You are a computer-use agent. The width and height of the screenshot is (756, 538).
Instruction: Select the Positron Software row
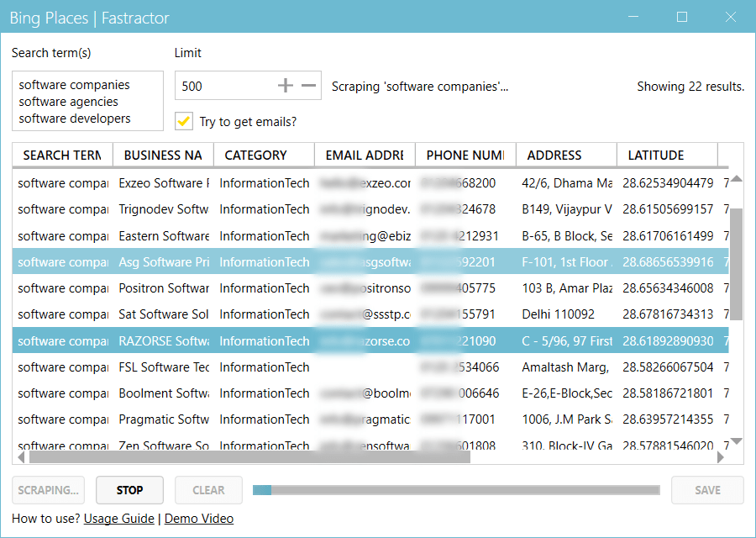(x=370, y=288)
